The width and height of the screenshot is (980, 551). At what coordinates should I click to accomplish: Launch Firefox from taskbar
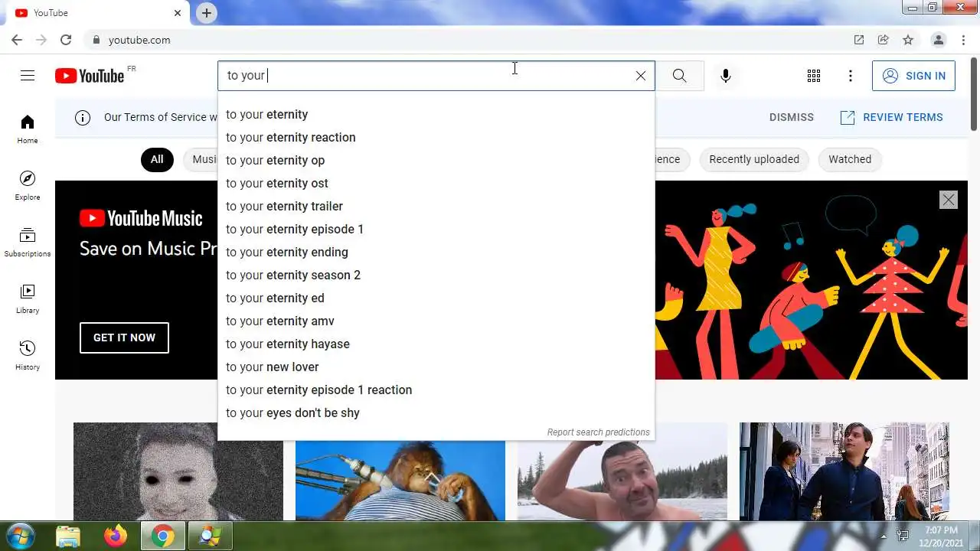click(x=116, y=536)
